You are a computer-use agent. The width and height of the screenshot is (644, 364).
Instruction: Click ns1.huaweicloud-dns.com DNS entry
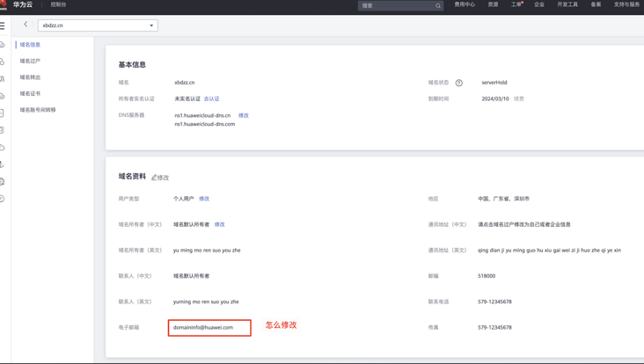204,124
